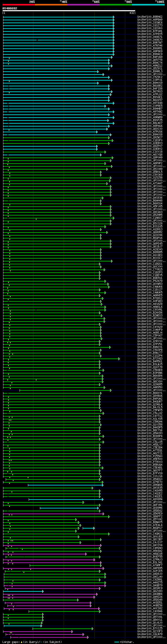Open hit UniRef100_B7FGH1
The image size is (167, 644).
coord(150,31)
